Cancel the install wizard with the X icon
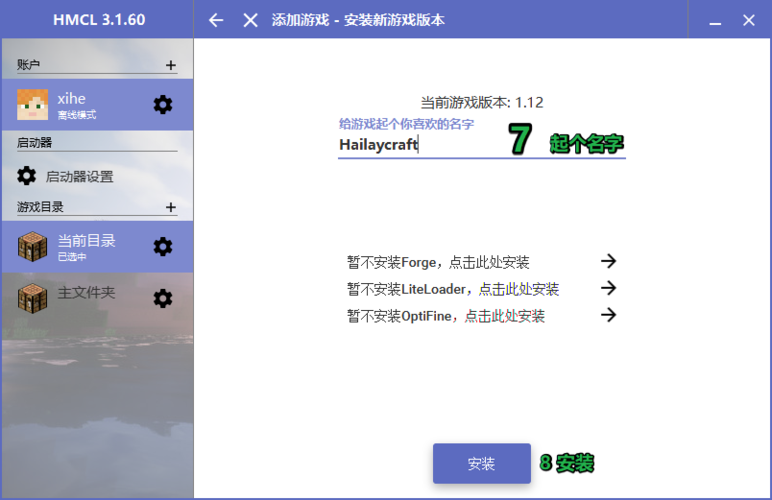Screen dimensions: 772x500 [250, 20]
